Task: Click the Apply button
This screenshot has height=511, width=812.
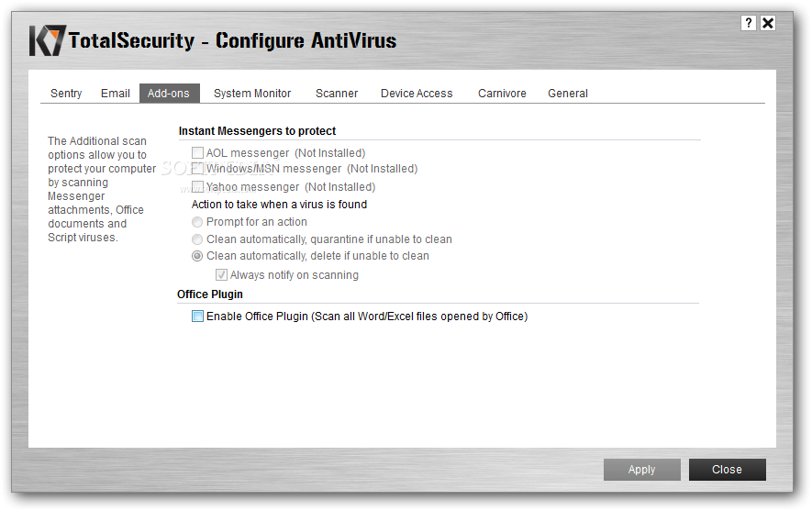Action: [641, 470]
